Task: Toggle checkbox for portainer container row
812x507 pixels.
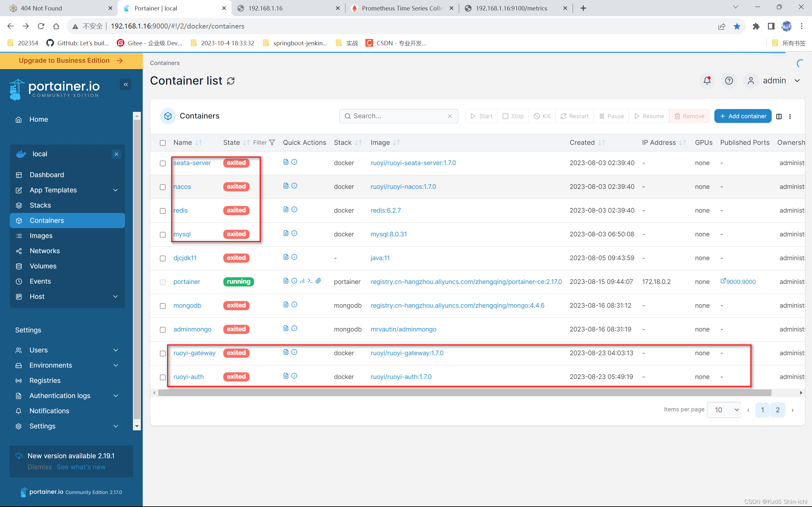Action: [162, 282]
